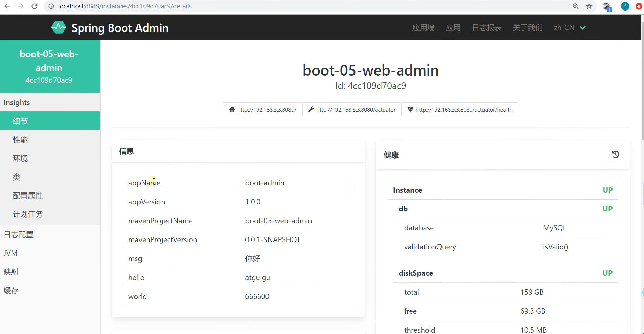The height and width of the screenshot is (334, 644).
Task: Click the msg value 你好
Action: point(253,258)
